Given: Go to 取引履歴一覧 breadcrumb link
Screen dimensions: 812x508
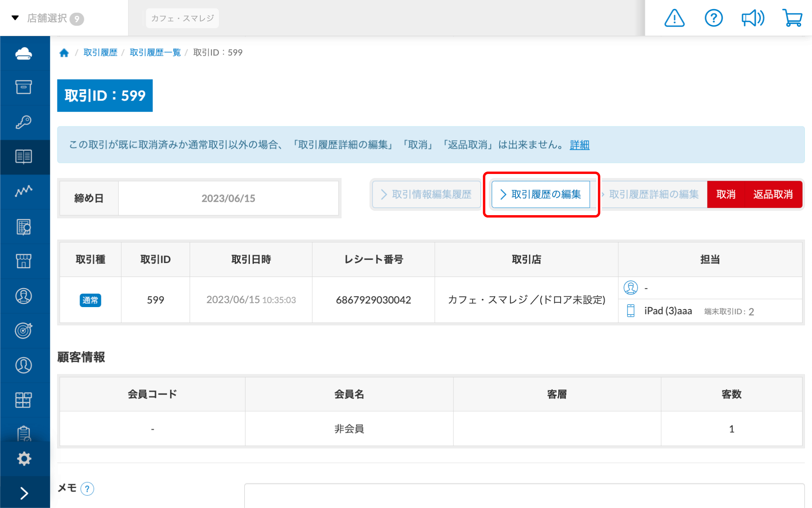Looking at the screenshot, I should tap(155, 53).
